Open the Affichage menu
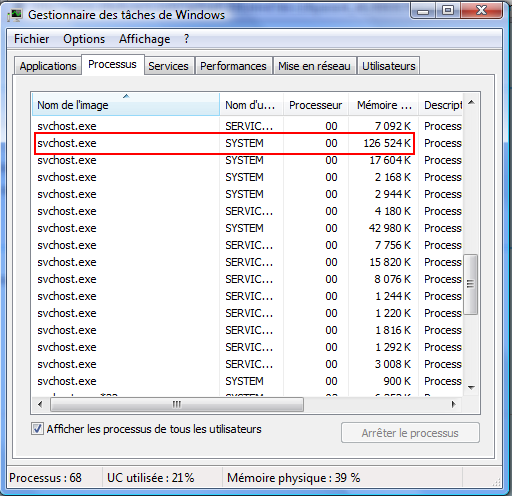Screen dimensions: 512x496 [144, 39]
